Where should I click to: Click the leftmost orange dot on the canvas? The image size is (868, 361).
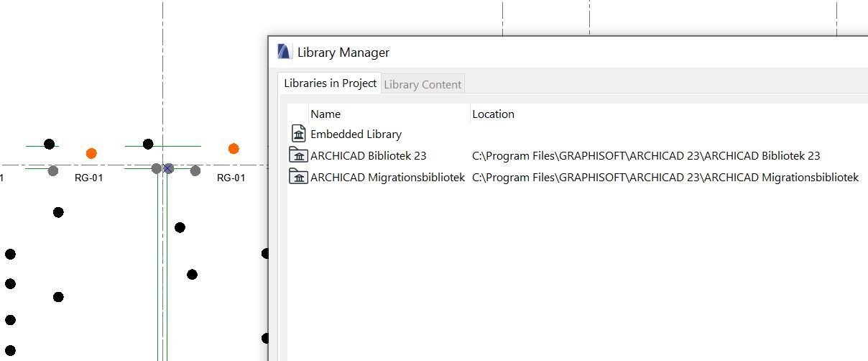pyautogui.click(x=91, y=153)
